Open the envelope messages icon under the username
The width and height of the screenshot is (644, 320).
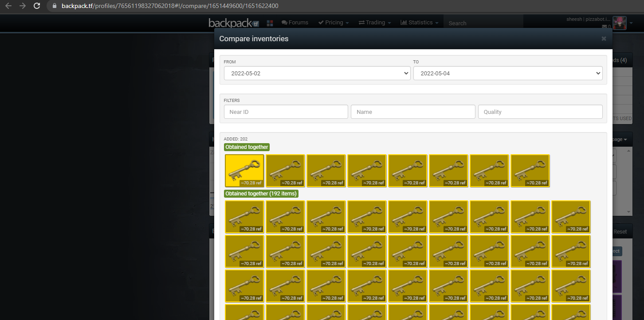point(604,27)
